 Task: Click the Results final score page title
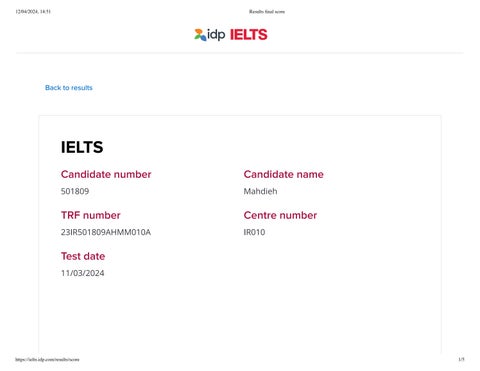point(267,12)
